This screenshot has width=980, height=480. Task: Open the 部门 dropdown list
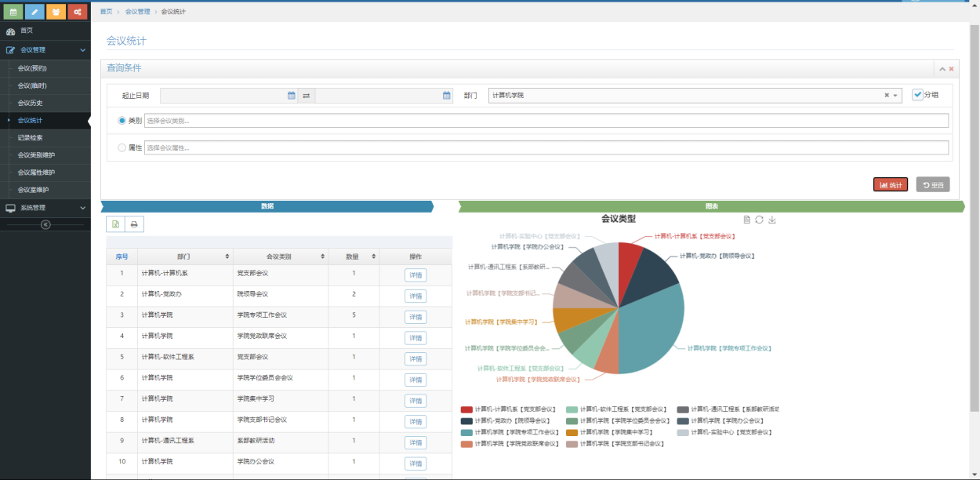coord(896,96)
